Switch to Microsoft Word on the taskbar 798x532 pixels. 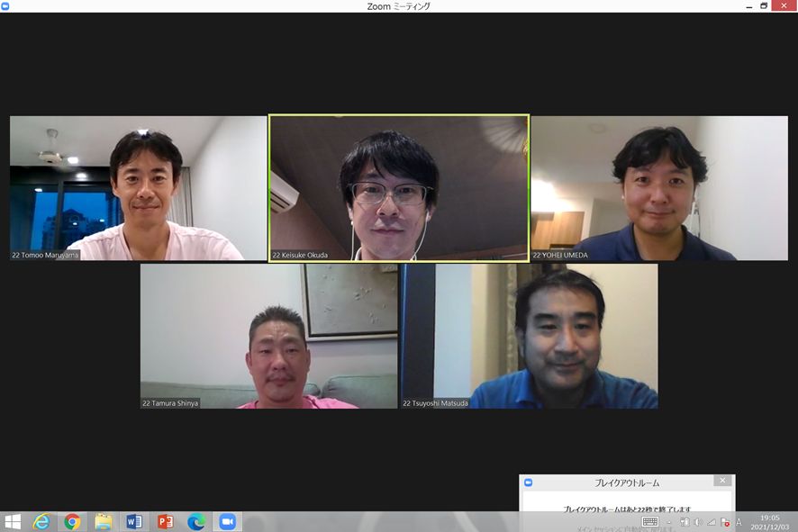(134, 522)
